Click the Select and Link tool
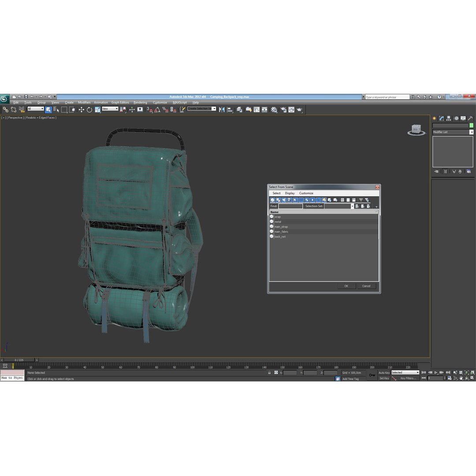 pos(6,110)
